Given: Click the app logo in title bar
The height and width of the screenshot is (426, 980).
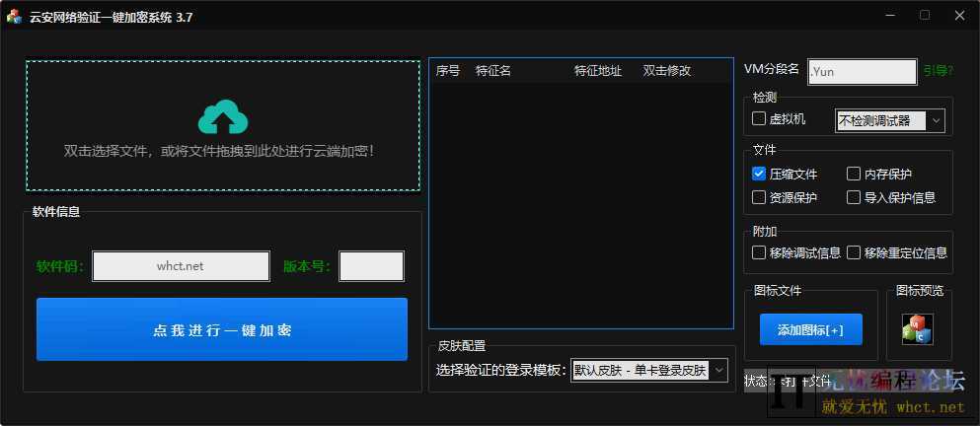Looking at the screenshot, I should pos(14,16).
